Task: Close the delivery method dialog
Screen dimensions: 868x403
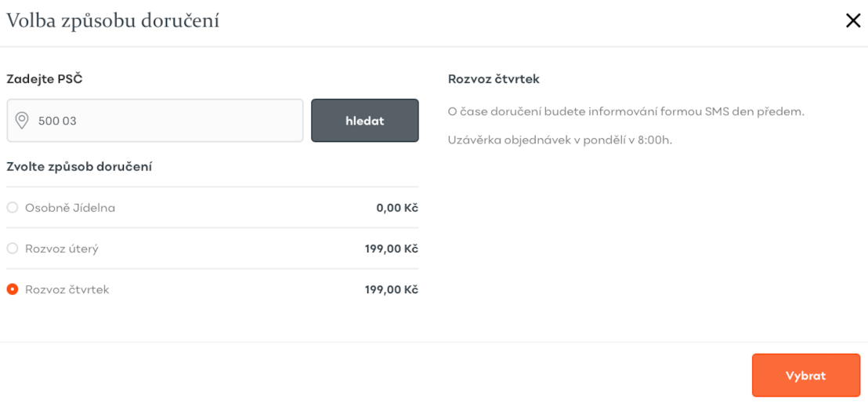Action: (853, 21)
